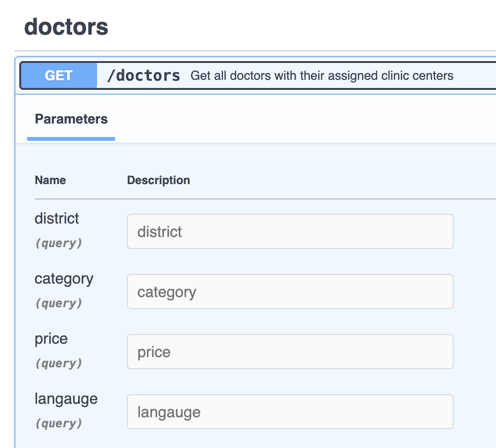Click the (query) tag under price
Image resolution: width=496 pixels, height=448 pixels.
click(58, 363)
